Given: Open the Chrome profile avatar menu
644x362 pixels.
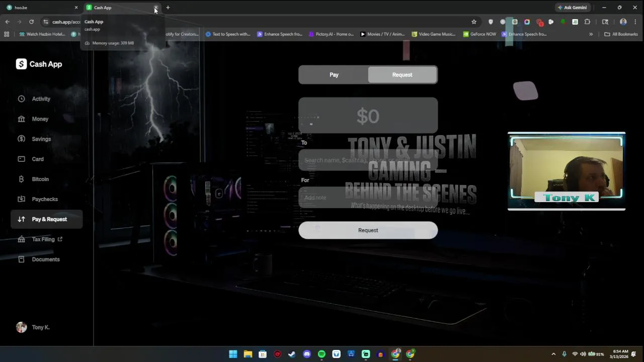Looking at the screenshot, I should 623,22.
